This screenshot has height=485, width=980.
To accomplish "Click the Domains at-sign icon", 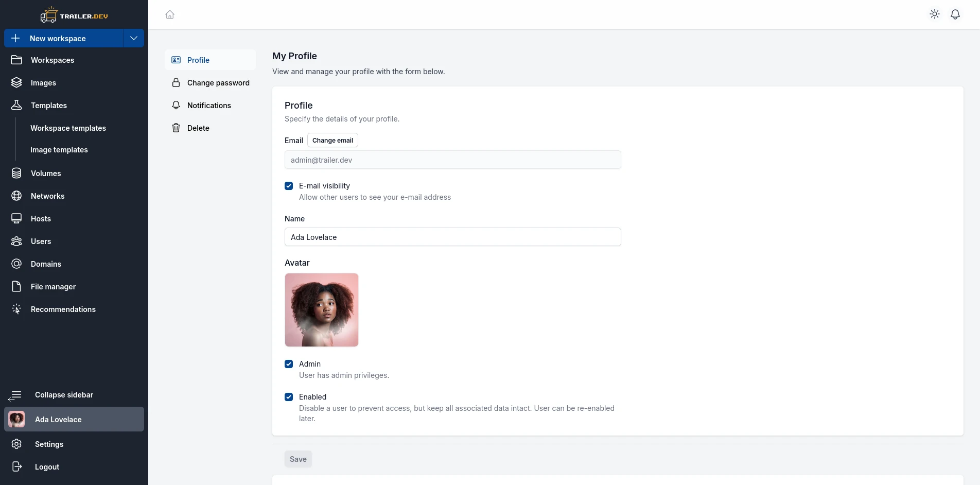I will point(16,264).
